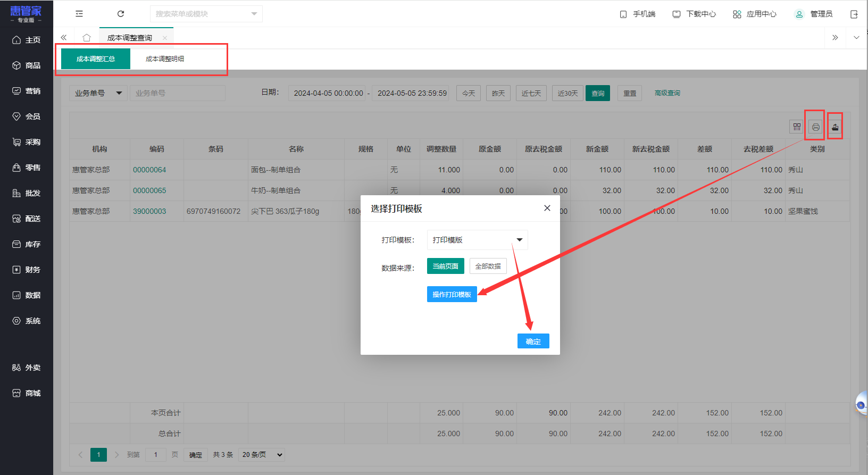Click the next page arrow

coord(117,455)
